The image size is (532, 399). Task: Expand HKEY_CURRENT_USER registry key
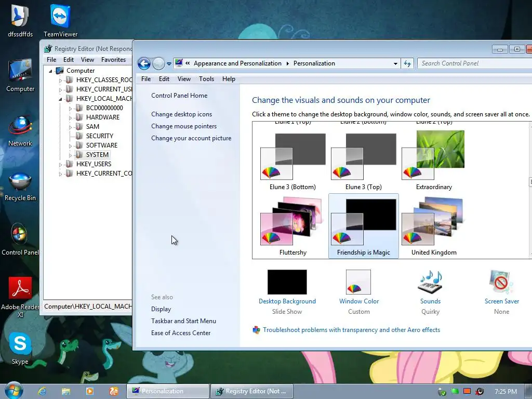60,89
